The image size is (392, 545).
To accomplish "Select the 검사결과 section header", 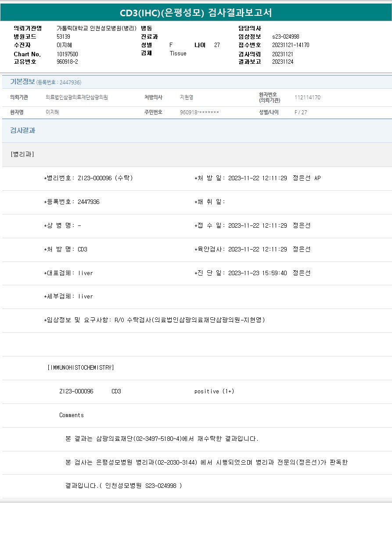I will tap(23, 131).
